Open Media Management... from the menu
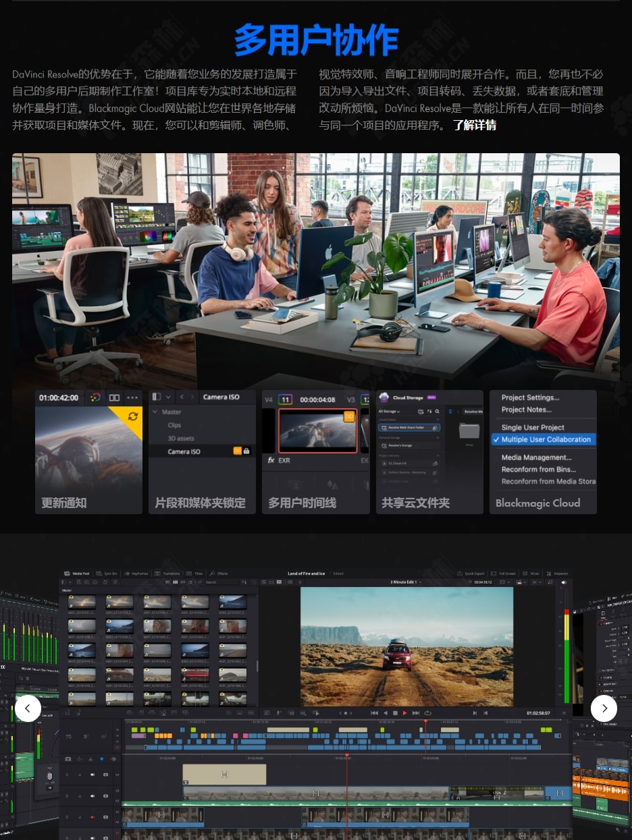This screenshot has width=632, height=840. (537, 457)
